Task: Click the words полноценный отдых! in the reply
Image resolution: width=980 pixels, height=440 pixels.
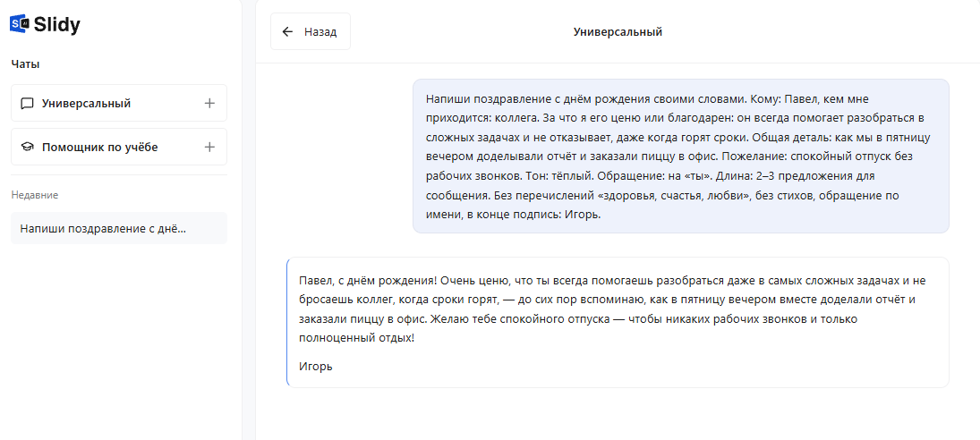Action: pyautogui.click(x=357, y=338)
